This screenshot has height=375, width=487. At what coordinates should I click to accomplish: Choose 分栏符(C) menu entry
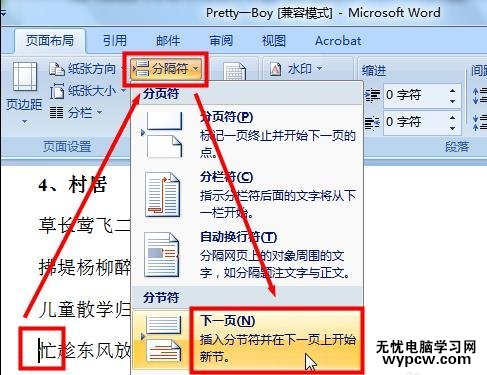tap(247, 195)
